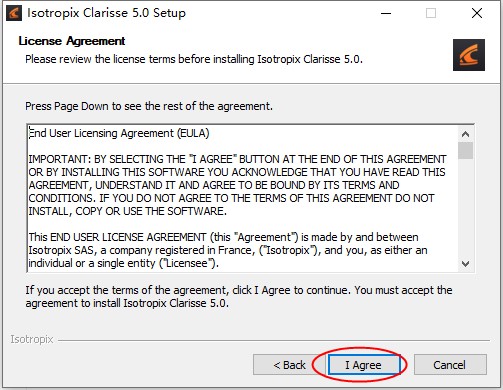This screenshot has width=503, height=390.
Task: Click the 'Isotropix Clarisse 5.0 Setup' window title
Action: click(106, 13)
